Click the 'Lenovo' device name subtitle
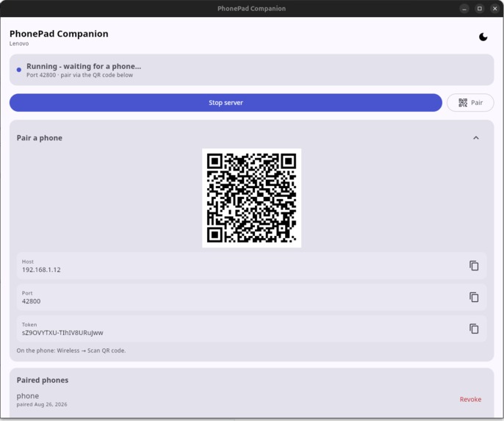 19,43
